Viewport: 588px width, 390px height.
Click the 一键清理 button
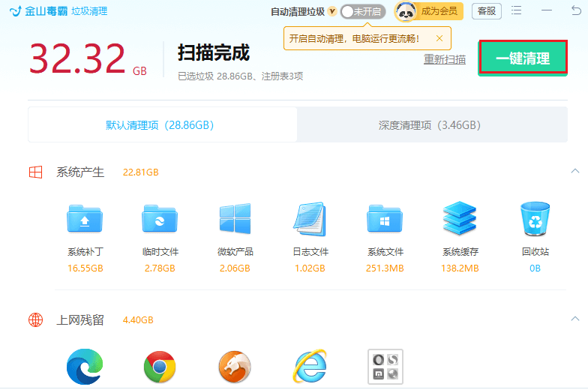point(523,57)
